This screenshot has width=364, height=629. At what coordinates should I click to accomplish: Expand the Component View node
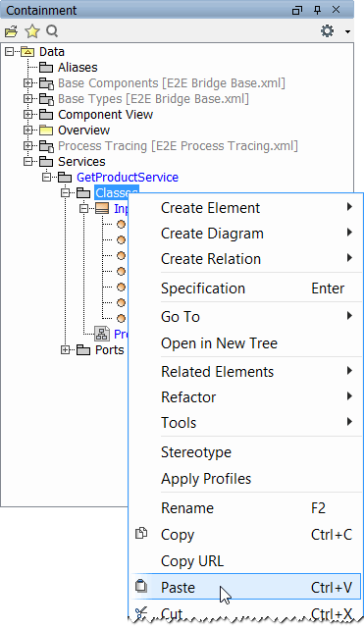27,115
